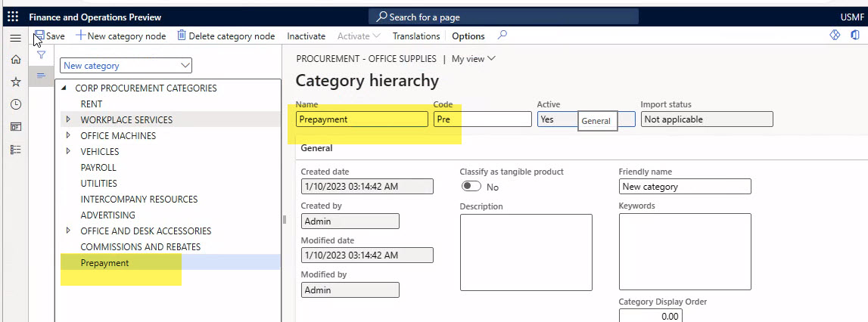Click the Category Display Order field
The image size is (868, 322).
coord(651,316)
